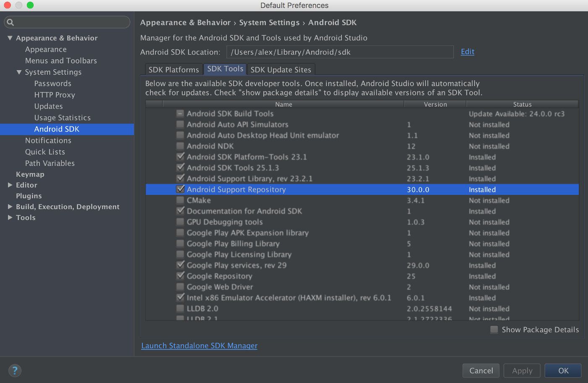Collapse the Appearance & Behavior section
The height and width of the screenshot is (383, 588).
10,38
